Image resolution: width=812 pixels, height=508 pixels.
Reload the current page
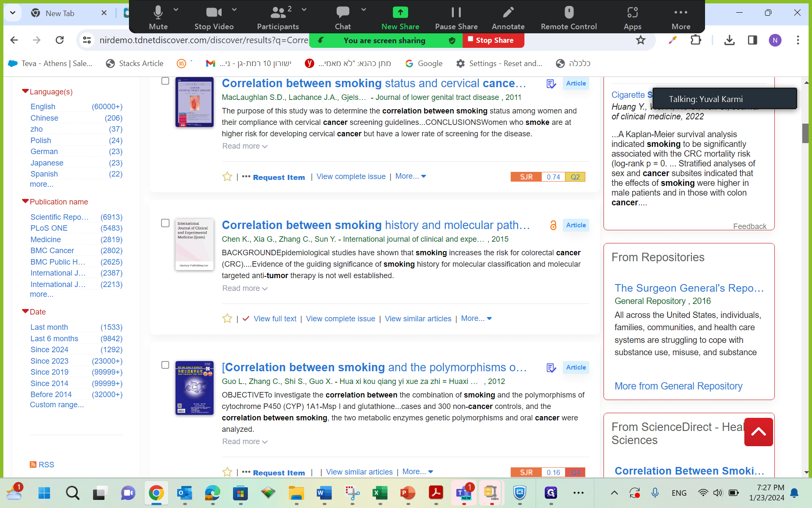(x=60, y=40)
